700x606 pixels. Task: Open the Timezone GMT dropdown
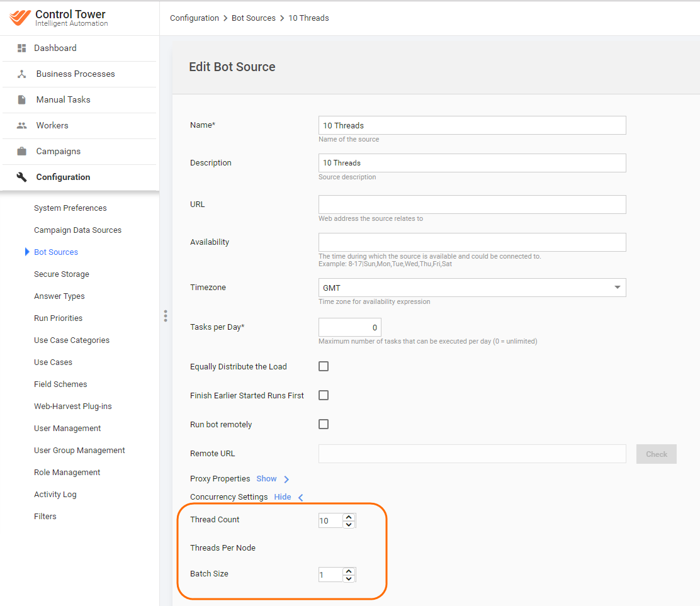pos(472,288)
